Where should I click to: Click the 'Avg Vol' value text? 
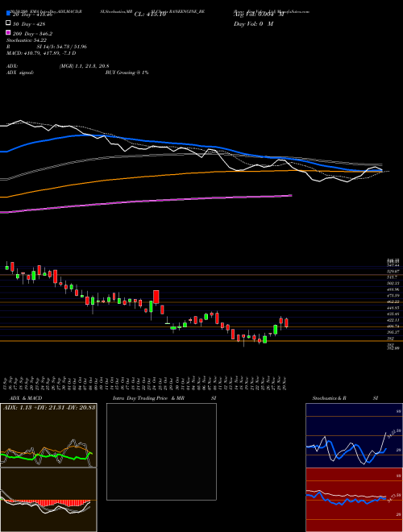tap(259, 15)
